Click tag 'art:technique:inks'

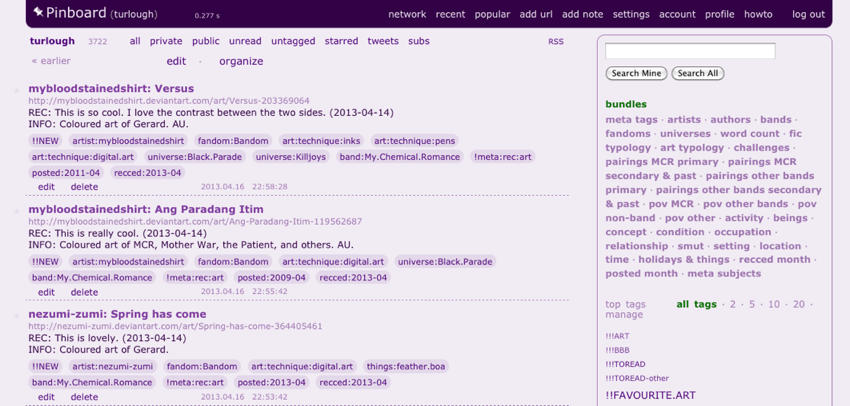321,141
